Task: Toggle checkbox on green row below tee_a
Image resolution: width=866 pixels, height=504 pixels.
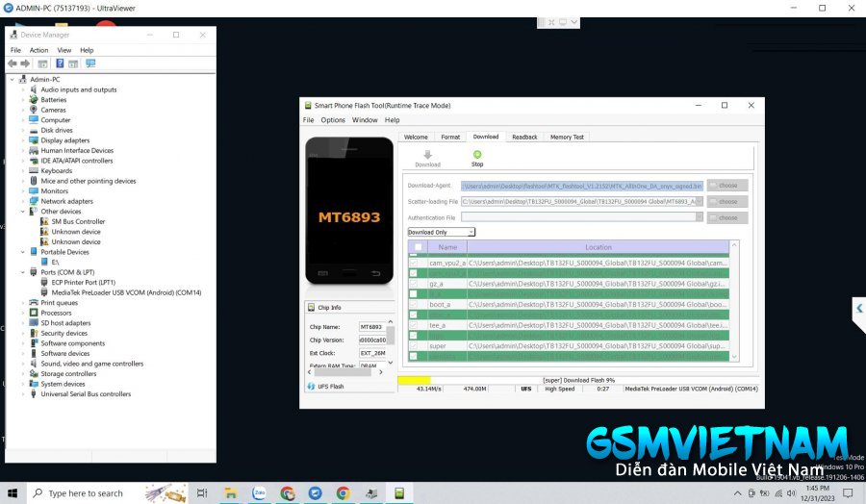Action: (413, 336)
